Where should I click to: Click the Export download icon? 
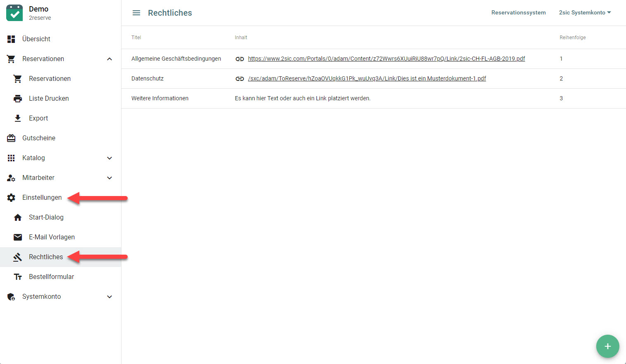point(18,118)
